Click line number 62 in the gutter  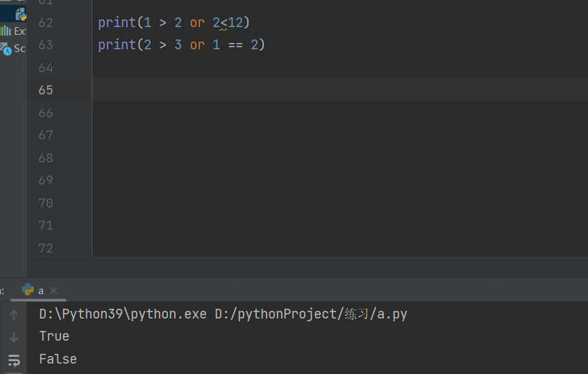46,23
